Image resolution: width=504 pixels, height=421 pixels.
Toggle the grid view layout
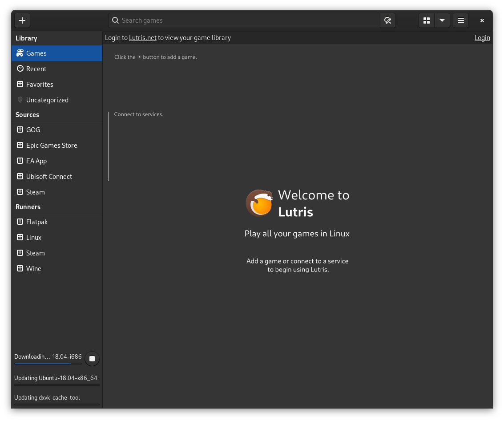click(x=426, y=20)
